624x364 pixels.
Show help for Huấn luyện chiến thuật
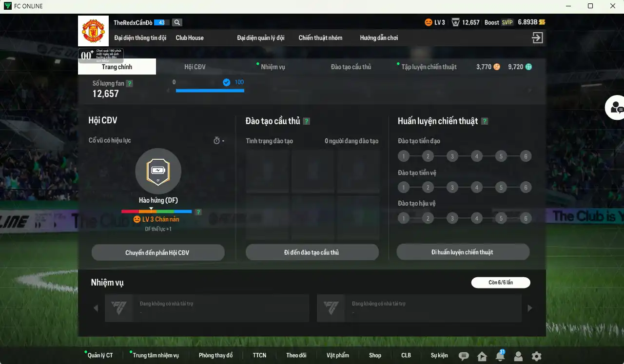click(x=485, y=121)
